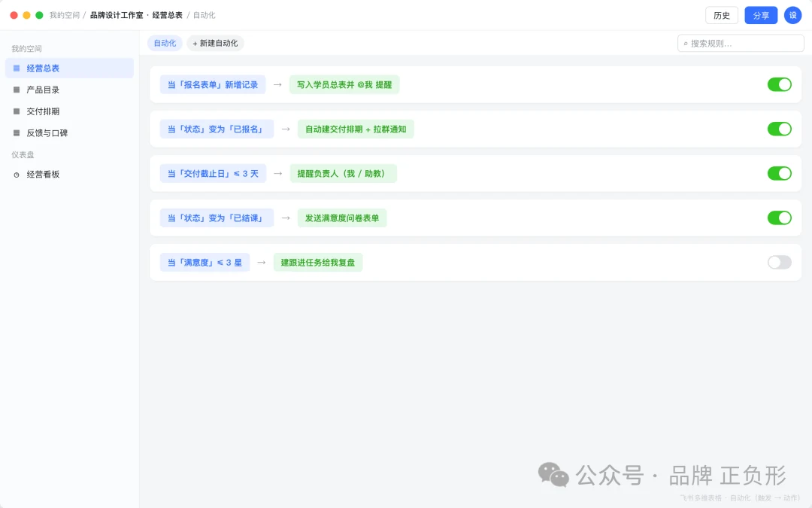This screenshot has height=508, width=812.
Task: Disable the 状态变为已报名 rule switch
Action: tap(780, 129)
